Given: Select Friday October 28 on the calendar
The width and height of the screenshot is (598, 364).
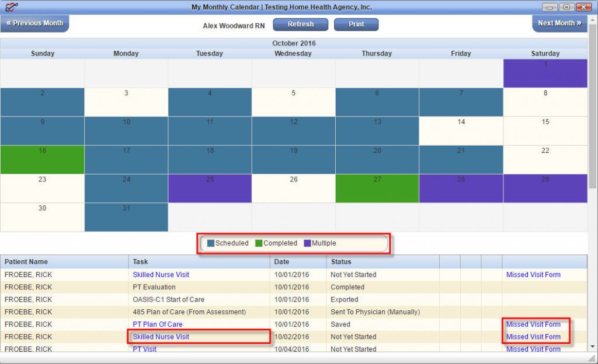Looking at the screenshot, I should [x=461, y=188].
